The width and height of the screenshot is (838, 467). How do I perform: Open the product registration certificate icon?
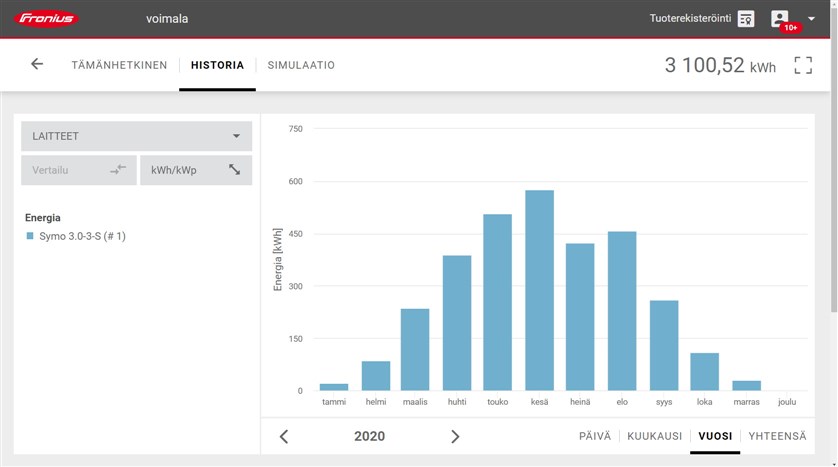coord(746,19)
